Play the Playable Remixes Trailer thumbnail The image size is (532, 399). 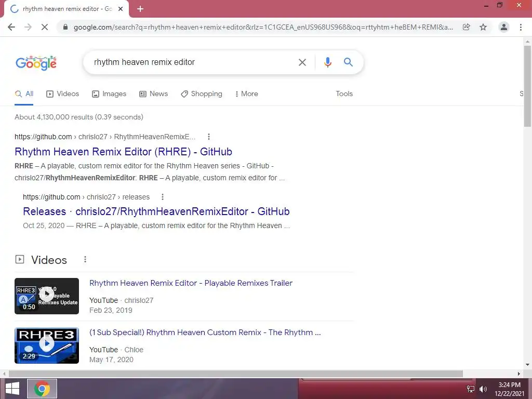pos(47,296)
